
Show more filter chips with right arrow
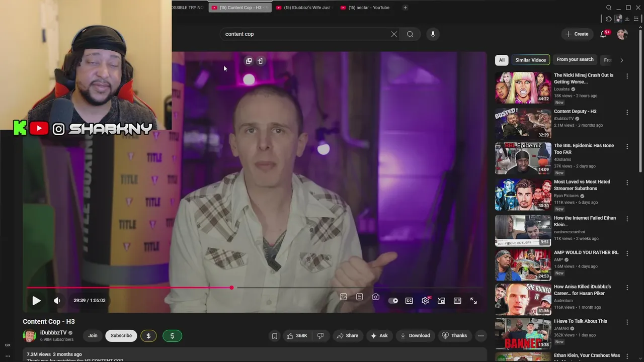click(621, 60)
